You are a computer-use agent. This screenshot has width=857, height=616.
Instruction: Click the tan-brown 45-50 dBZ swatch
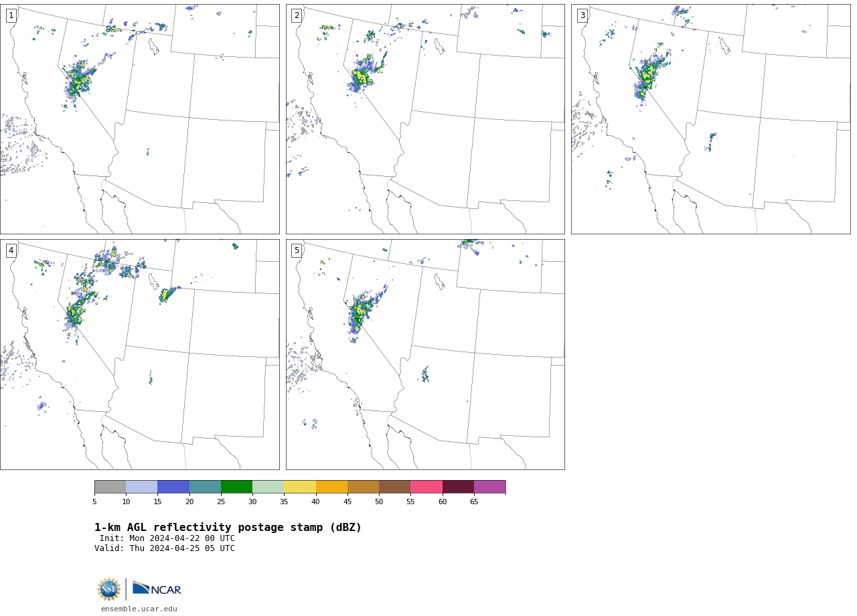363,487
